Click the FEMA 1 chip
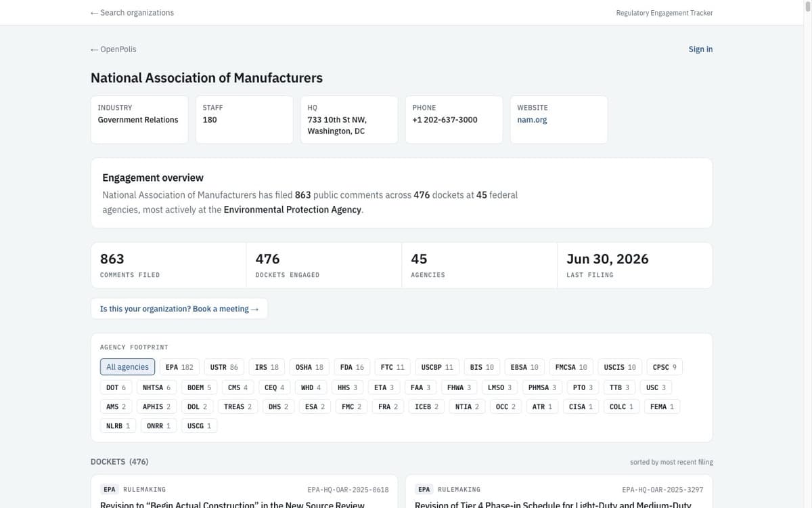Image resolution: width=812 pixels, height=508 pixels. tap(662, 406)
